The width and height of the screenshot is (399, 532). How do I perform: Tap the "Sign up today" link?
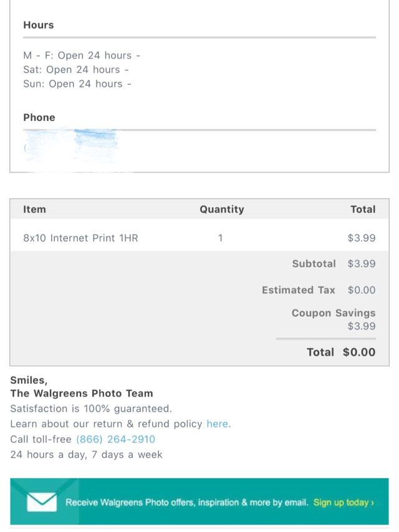pyautogui.click(x=344, y=502)
